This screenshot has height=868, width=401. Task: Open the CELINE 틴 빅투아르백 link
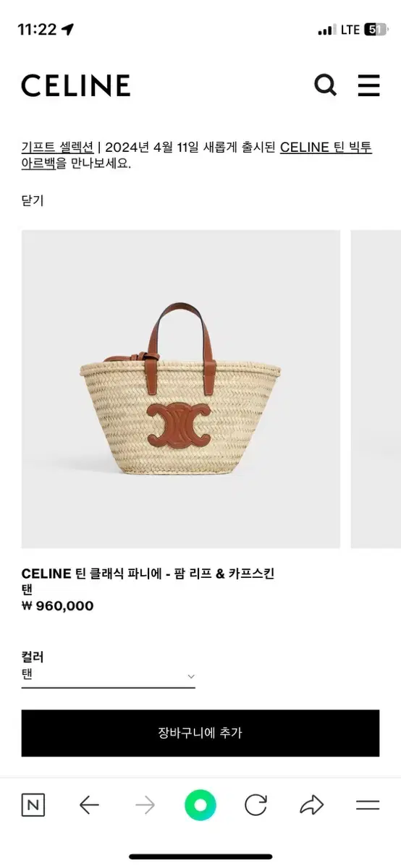(x=197, y=155)
